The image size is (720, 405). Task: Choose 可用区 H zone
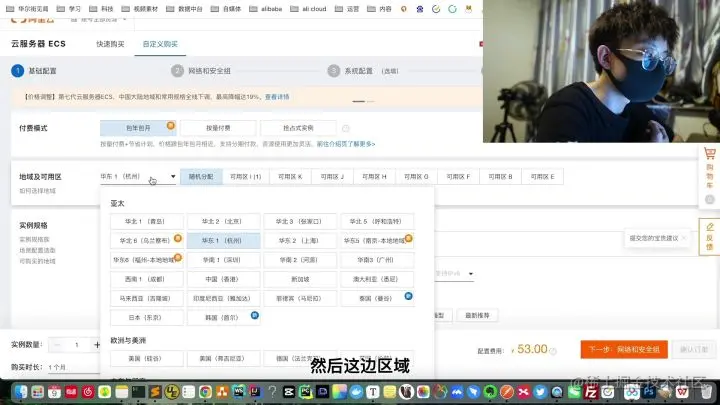tap(374, 176)
